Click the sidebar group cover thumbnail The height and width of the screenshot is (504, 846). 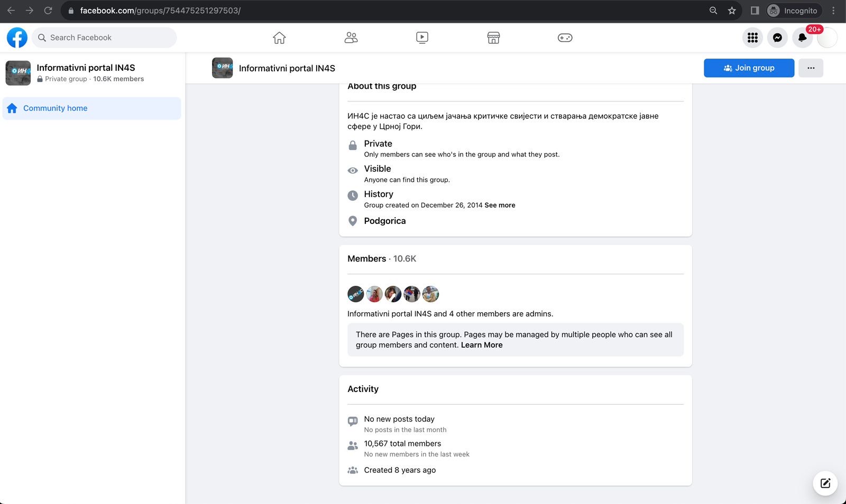point(18,73)
